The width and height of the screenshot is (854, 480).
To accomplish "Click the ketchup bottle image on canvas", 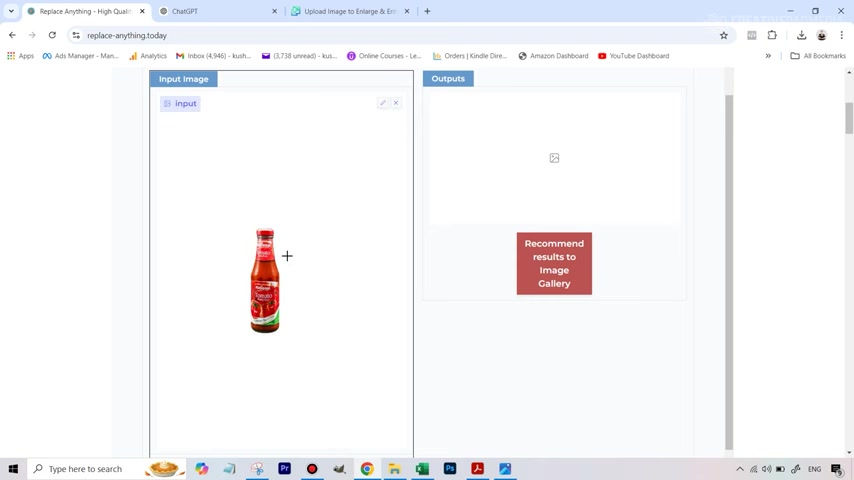I will coord(265,281).
